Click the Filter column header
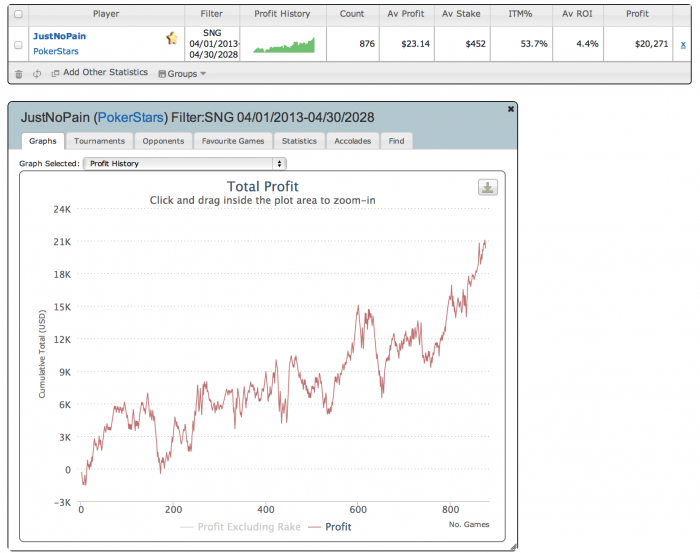 coord(212,14)
